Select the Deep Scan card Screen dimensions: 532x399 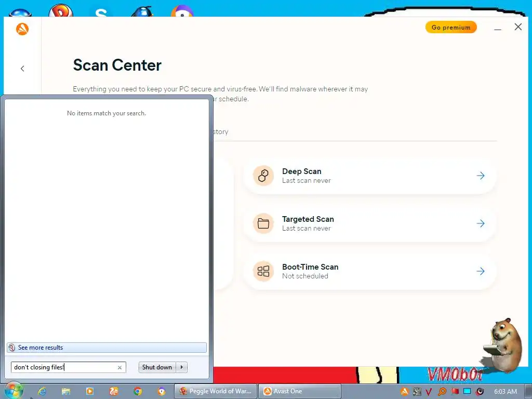point(370,176)
